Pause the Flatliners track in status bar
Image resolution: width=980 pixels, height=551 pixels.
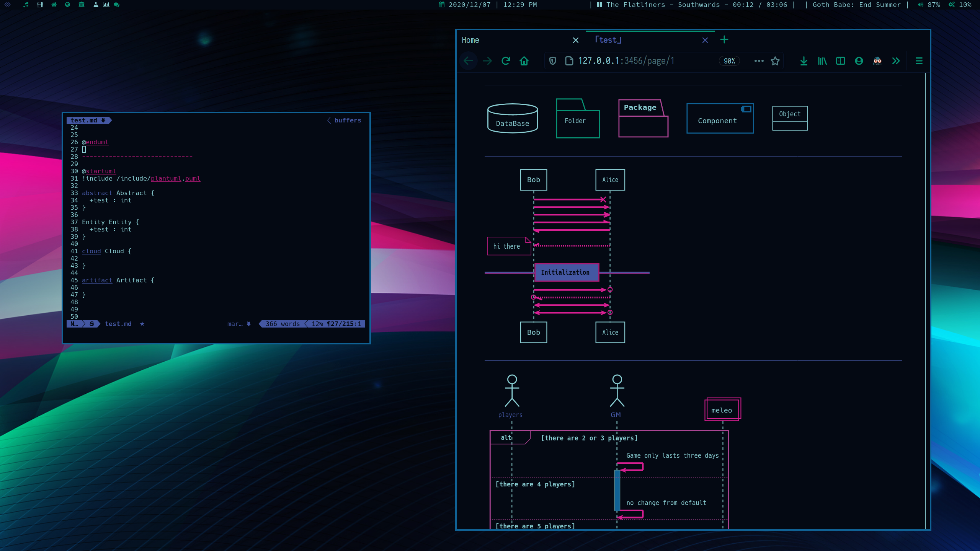599,5
